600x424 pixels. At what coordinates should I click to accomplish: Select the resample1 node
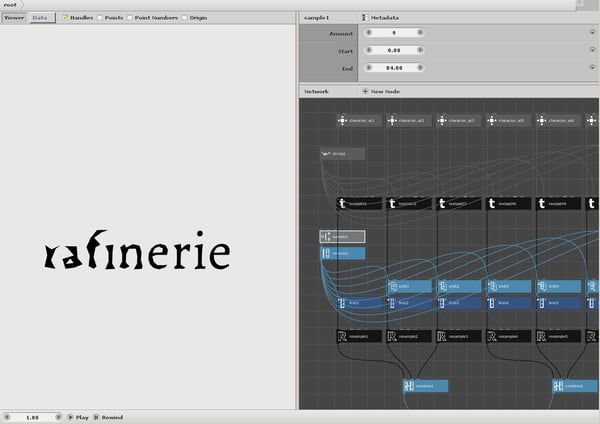359,336
